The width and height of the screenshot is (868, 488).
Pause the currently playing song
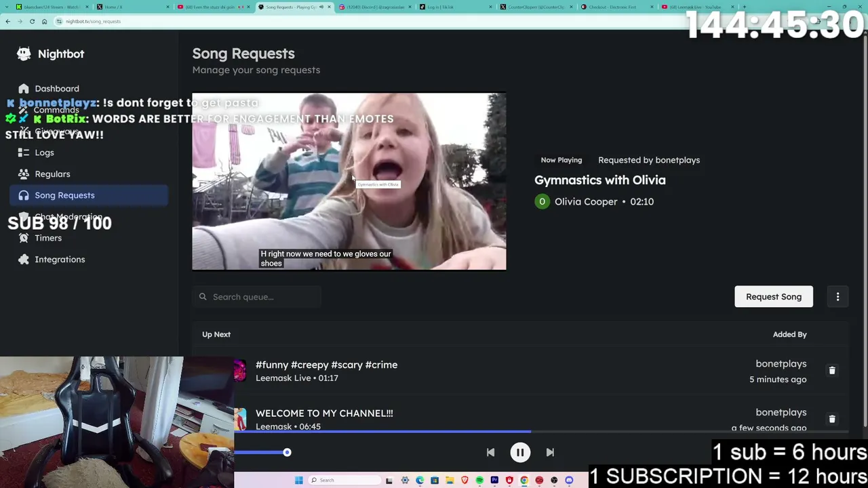pyautogui.click(x=520, y=452)
